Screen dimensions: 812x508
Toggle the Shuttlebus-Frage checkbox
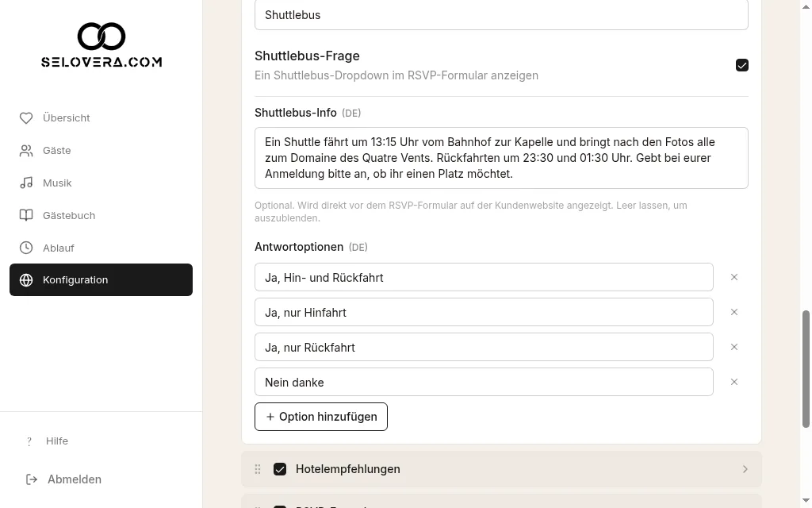[741, 65]
